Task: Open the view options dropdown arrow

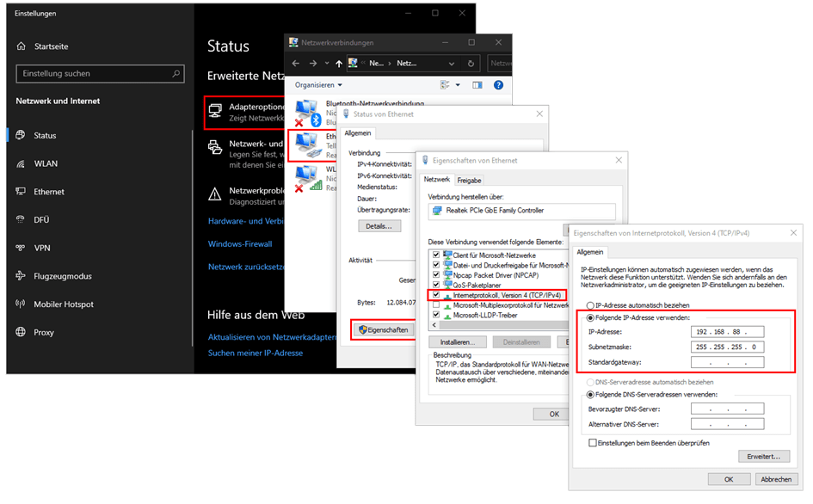Action: point(457,85)
